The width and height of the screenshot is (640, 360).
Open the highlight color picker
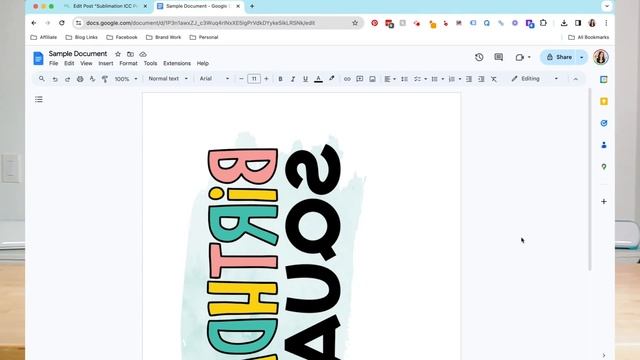pos(331,79)
